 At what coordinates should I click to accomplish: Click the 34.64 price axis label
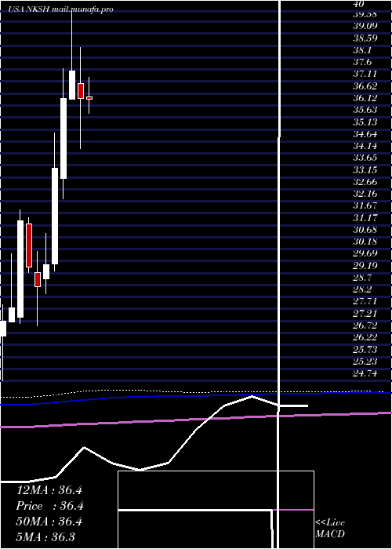365,134
